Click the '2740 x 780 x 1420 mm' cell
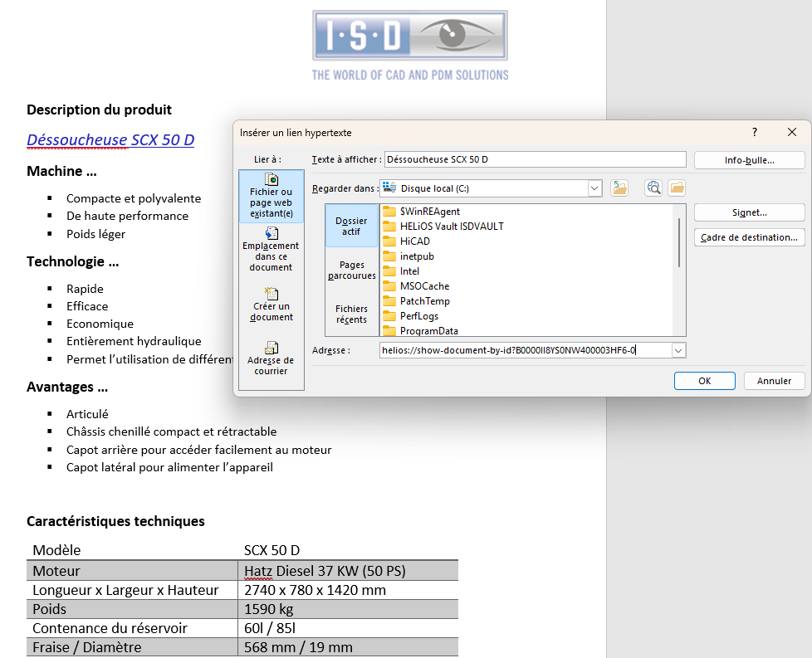Screen dimensions: 812x658 pyautogui.click(x=348, y=590)
